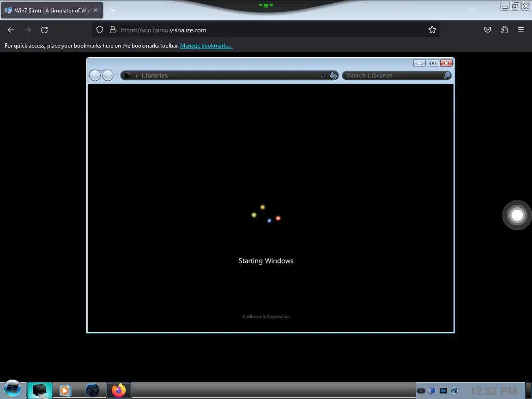This screenshot has height=399, width=532.
Task: Click the shield tracking protection icon
Action: click(99, 30)
